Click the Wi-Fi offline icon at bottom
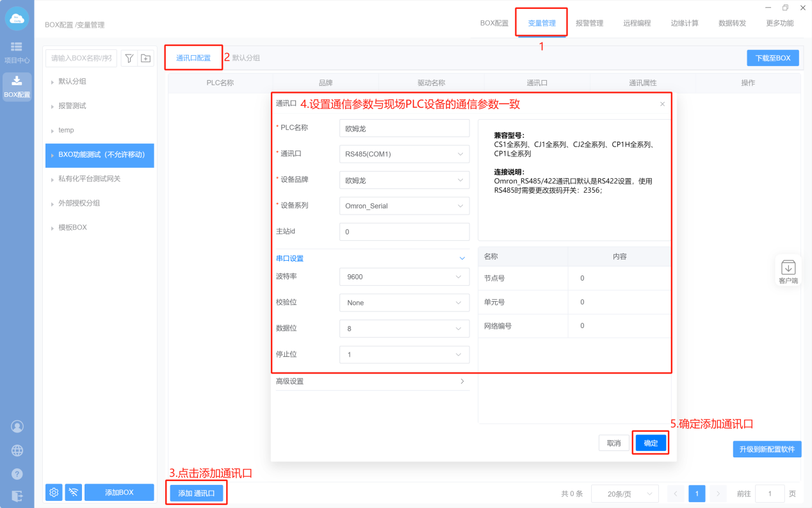 [x=74, y=492]
